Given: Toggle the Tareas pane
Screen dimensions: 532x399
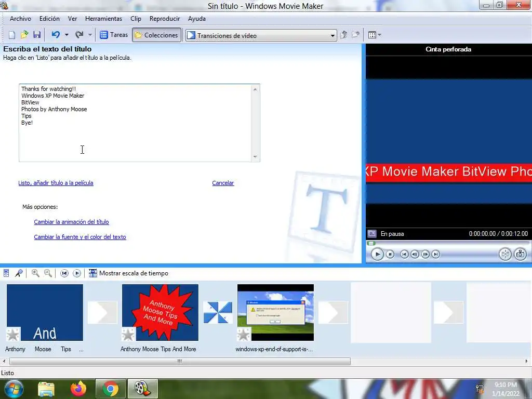Looking at the screenshot, I should coord(114,35).
